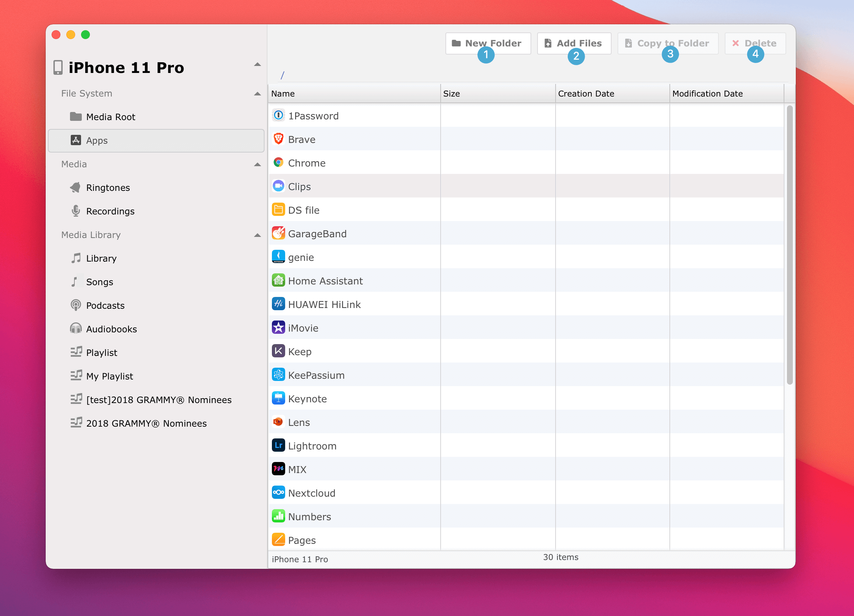Click the green fullscreen window button

tap(85, 35)
